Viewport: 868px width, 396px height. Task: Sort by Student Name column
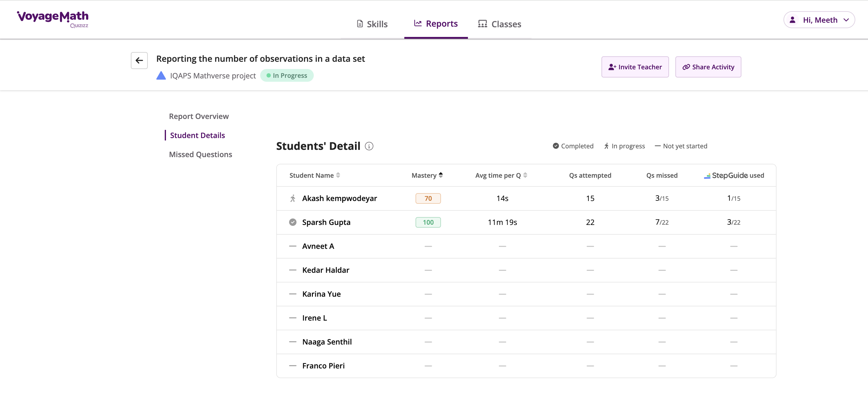point(338,175)
